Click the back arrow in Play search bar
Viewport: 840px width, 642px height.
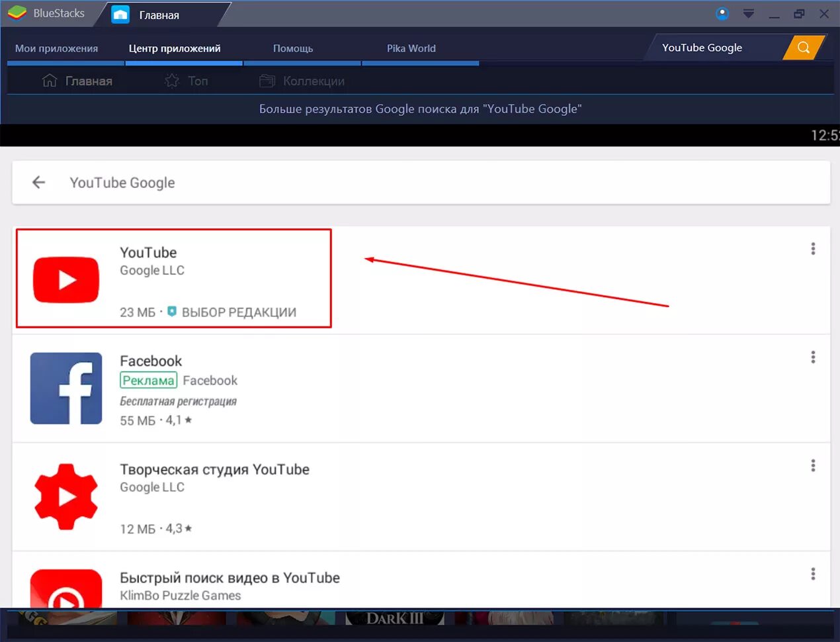(39, 182)
